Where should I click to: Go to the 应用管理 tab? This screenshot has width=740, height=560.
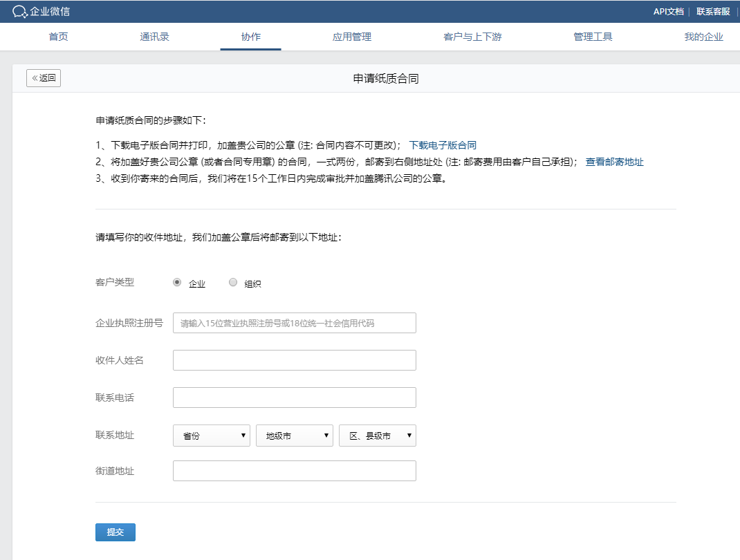point(352,37)
